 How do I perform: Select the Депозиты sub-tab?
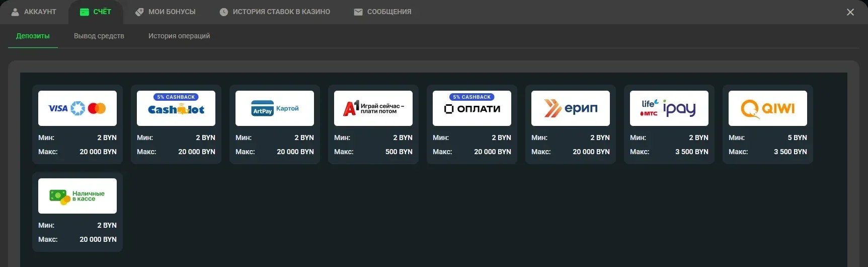point(33,36)
